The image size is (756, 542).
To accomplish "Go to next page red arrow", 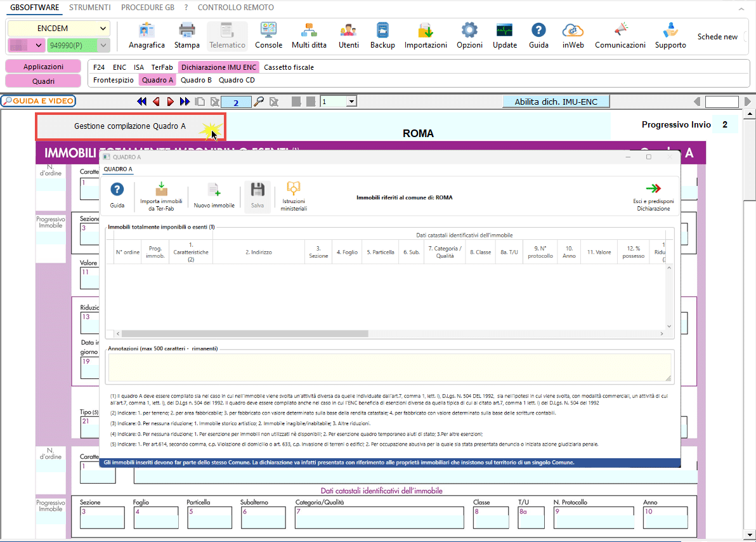I will (x=170, y=102).
